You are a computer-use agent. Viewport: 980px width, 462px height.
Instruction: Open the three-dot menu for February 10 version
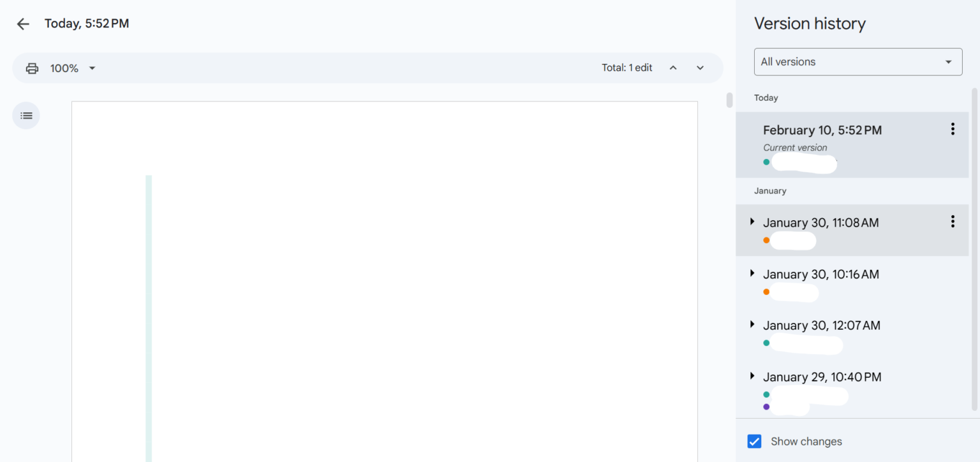click(x=953, y=128)
